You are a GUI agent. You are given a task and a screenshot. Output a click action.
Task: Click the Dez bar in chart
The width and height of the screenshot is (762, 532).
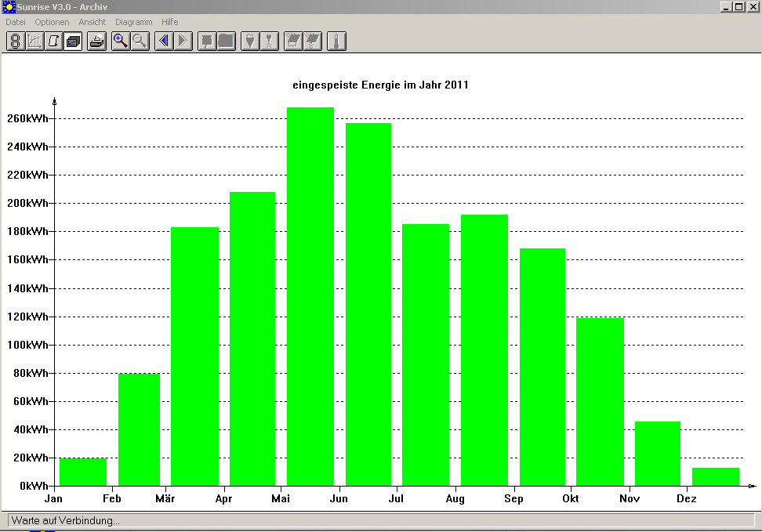(x=716, y=476)
